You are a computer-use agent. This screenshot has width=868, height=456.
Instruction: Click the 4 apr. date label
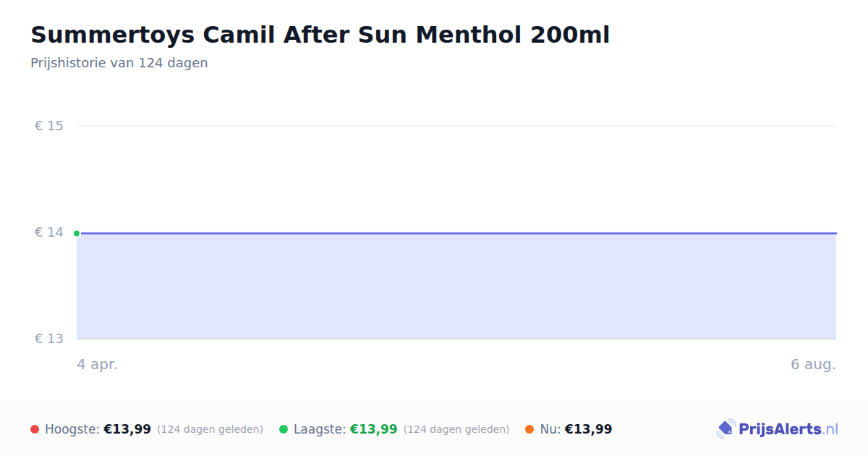pos(97,364)
